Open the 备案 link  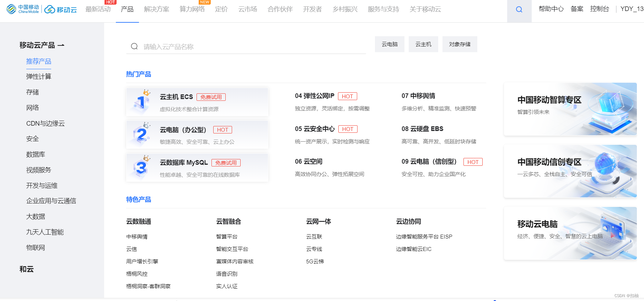577,9
